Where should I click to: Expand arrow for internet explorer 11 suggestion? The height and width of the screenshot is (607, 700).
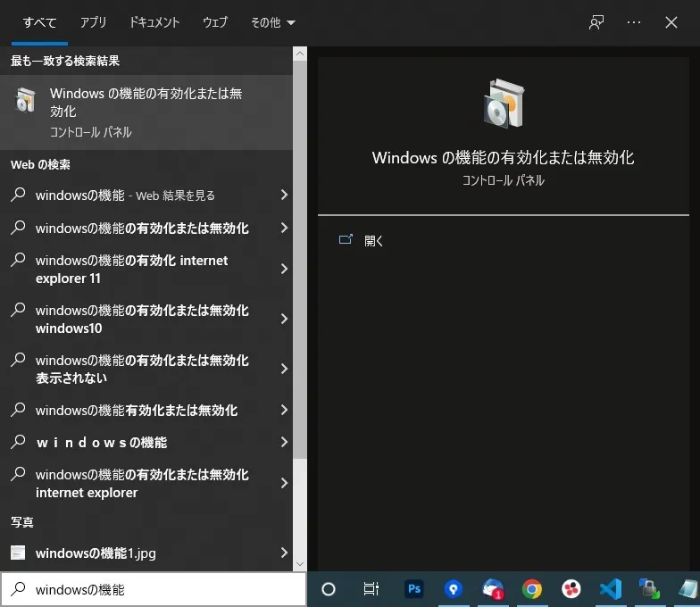pyautogui.click(x=284, y=269)
